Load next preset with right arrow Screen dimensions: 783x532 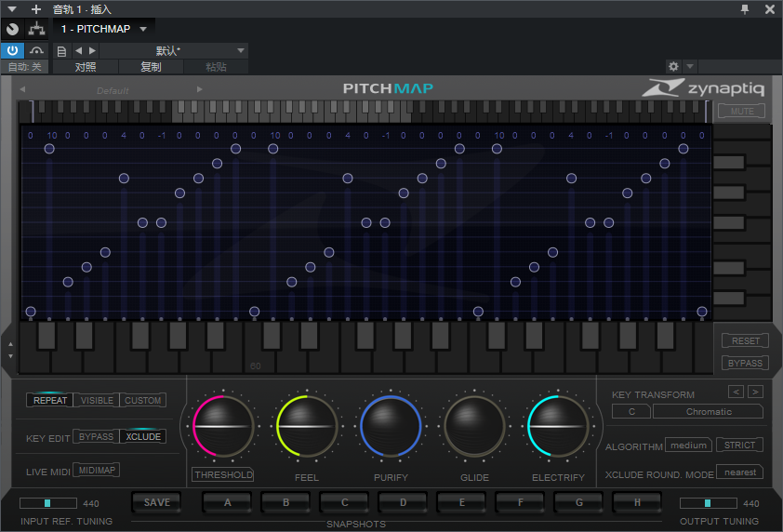(x=92, y=50)
